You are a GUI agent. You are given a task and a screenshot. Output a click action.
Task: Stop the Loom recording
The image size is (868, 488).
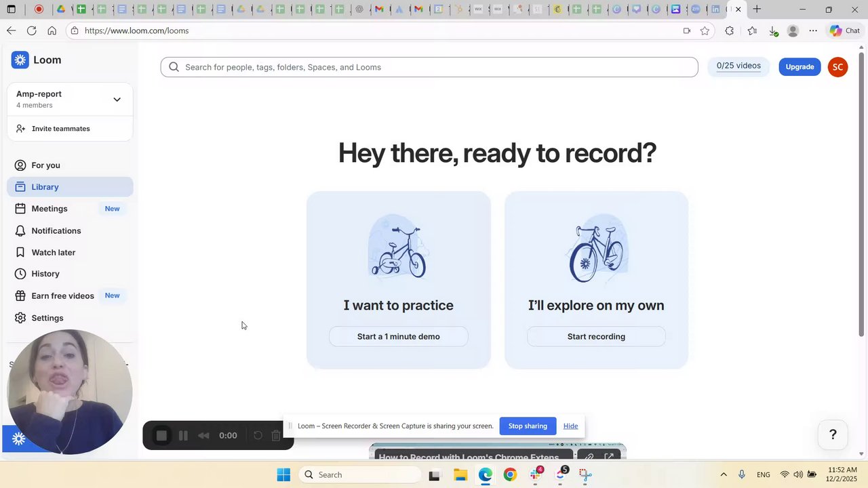point(161,436)
